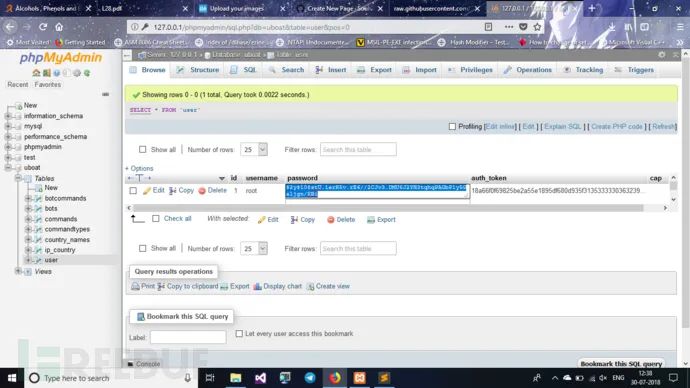Click Create view icon link
690x388 pixels.
tap(328, 286)
